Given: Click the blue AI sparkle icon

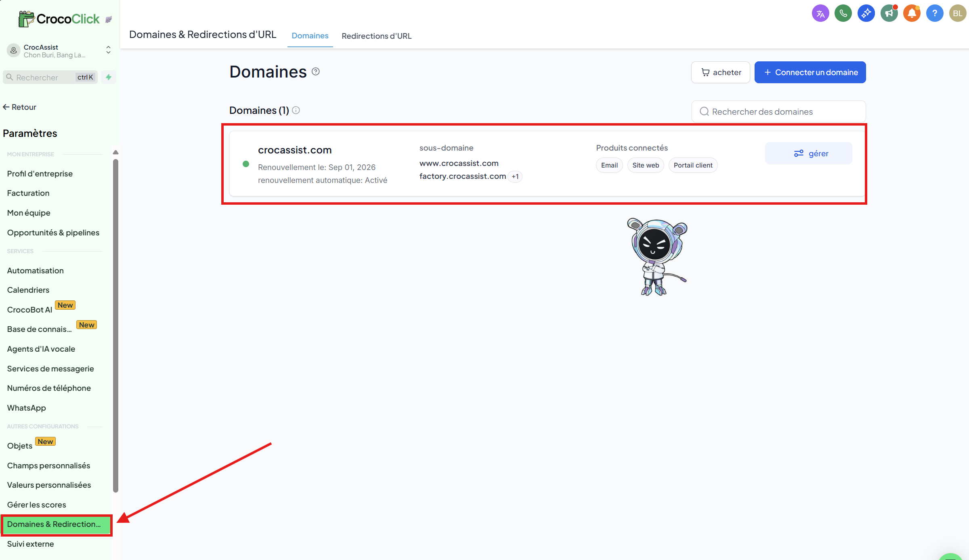Looking at the screenshot, I should (866, 14).
